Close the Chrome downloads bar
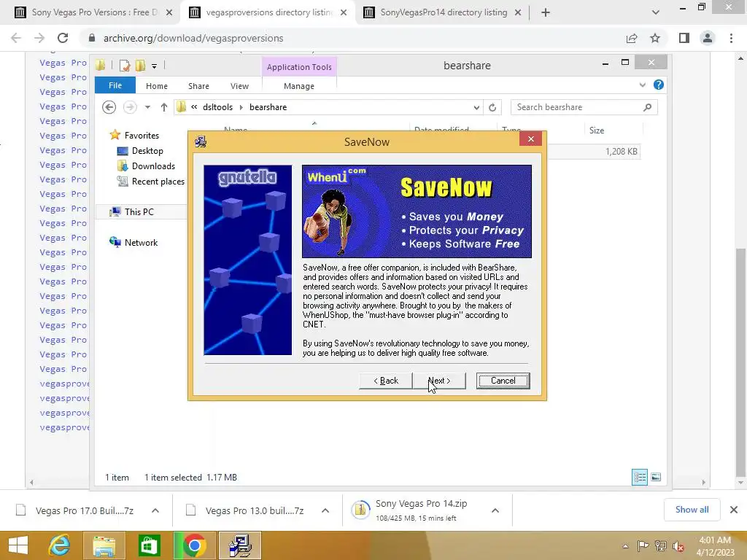 click(x=734, y=510)
